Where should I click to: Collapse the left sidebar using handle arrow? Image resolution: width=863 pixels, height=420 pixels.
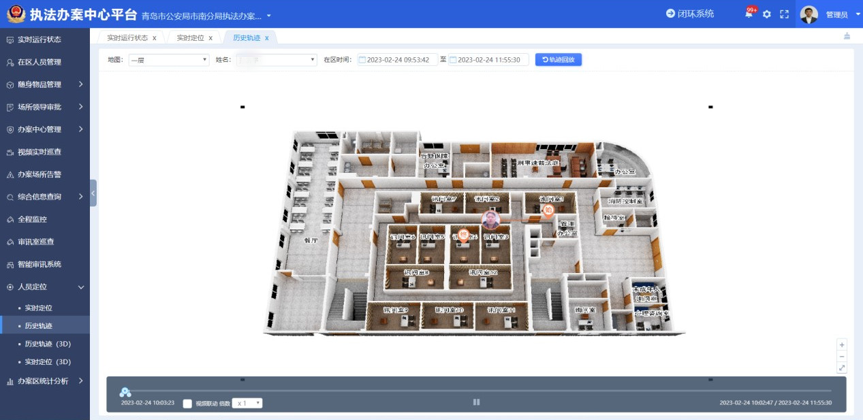click(93, 192)
